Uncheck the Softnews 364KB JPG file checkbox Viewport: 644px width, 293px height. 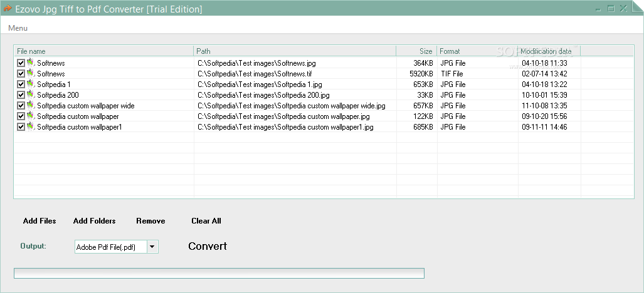[21, 63]
